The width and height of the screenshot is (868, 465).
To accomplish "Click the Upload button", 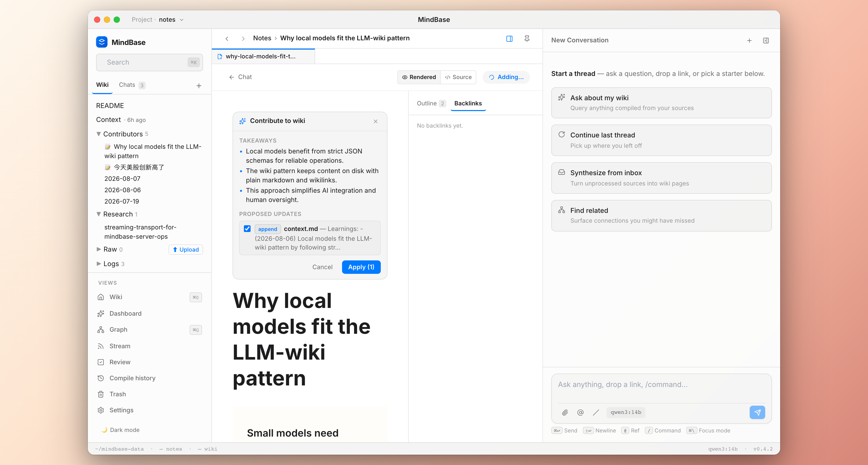I will pos(186,250).
